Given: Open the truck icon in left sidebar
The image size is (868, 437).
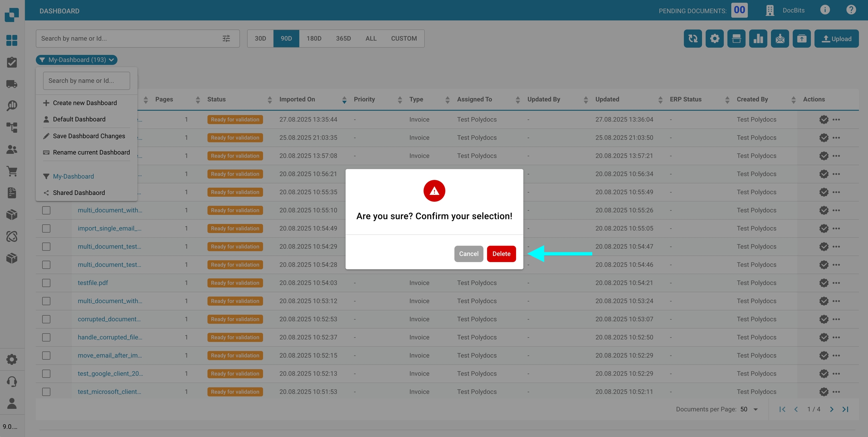Looking at the screenshot, I should point(12,84).
